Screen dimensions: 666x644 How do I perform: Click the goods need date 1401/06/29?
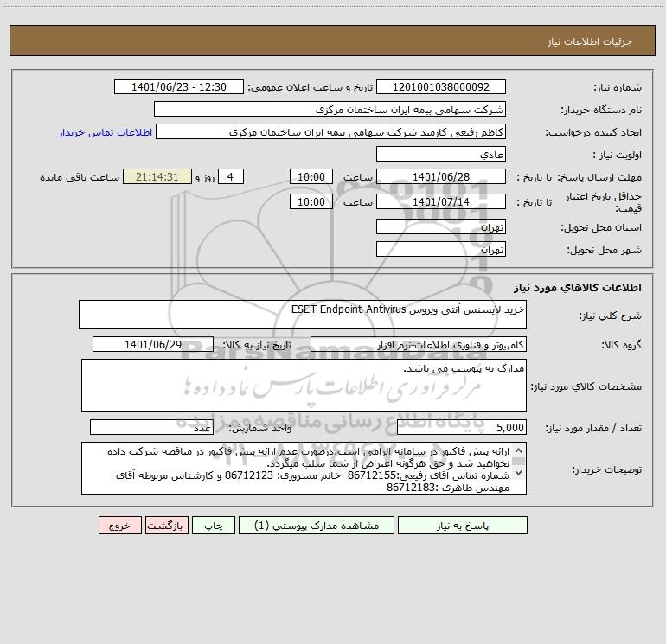click(153, 344)
